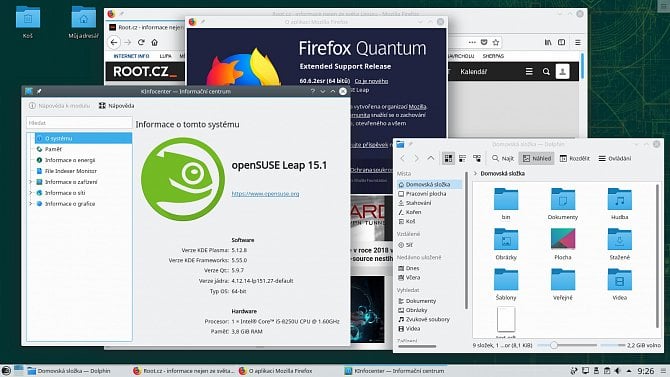This screenshot has width=670, height=377.
Task: Switch to KInfocenter taskbar entry
Action: click(395, 371)
